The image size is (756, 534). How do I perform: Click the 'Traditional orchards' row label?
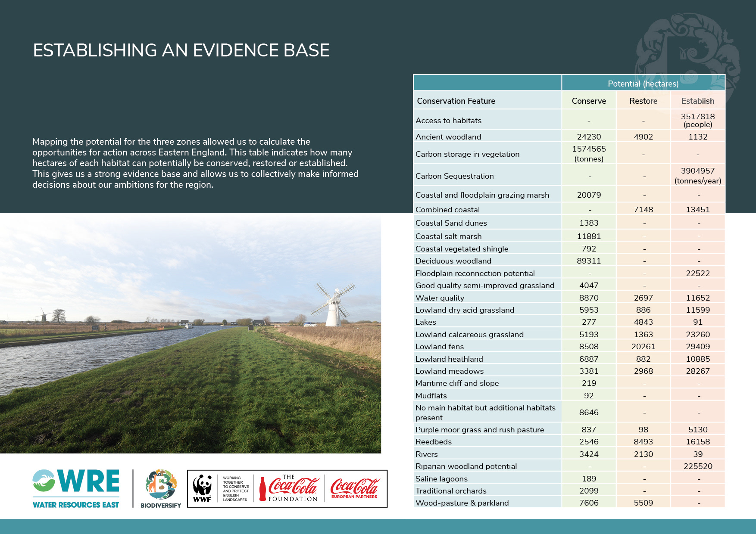(451, 491)
